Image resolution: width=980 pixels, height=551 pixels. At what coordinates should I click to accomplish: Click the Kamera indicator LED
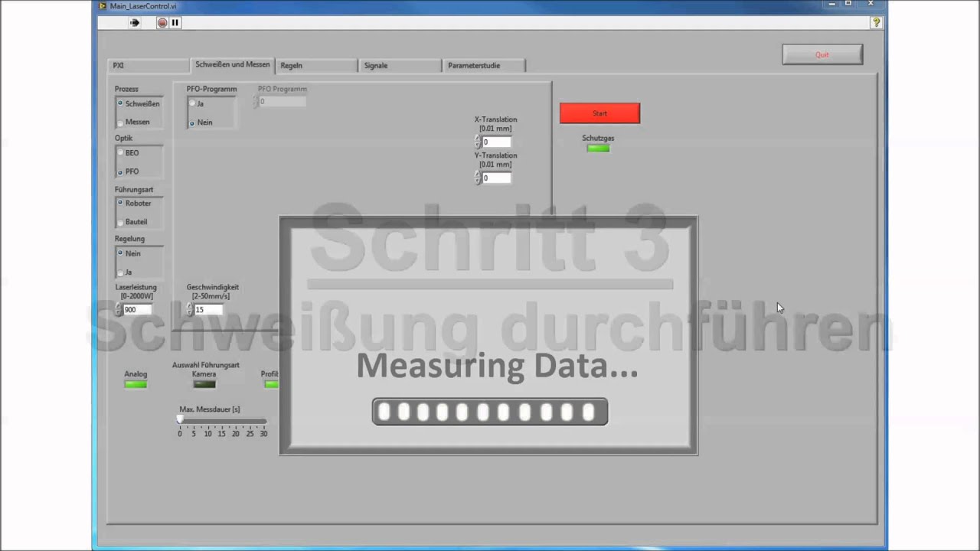coord(204,384)
